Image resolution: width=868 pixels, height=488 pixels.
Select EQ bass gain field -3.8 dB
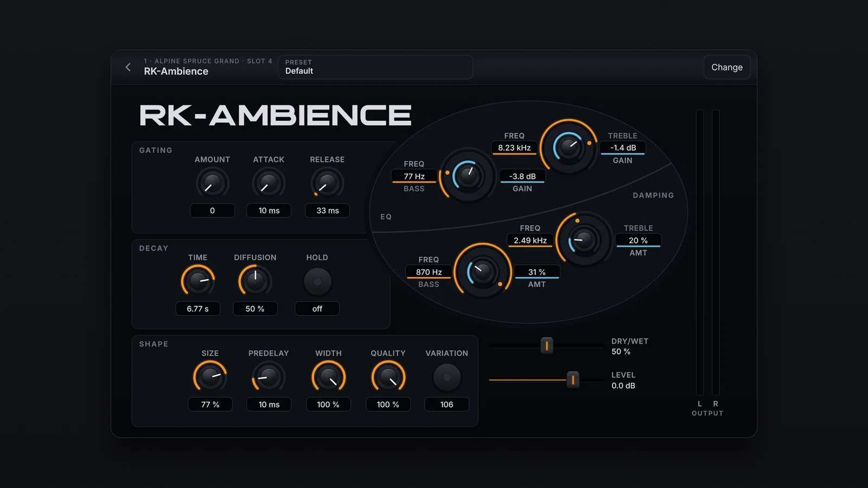tap(522, 176)
